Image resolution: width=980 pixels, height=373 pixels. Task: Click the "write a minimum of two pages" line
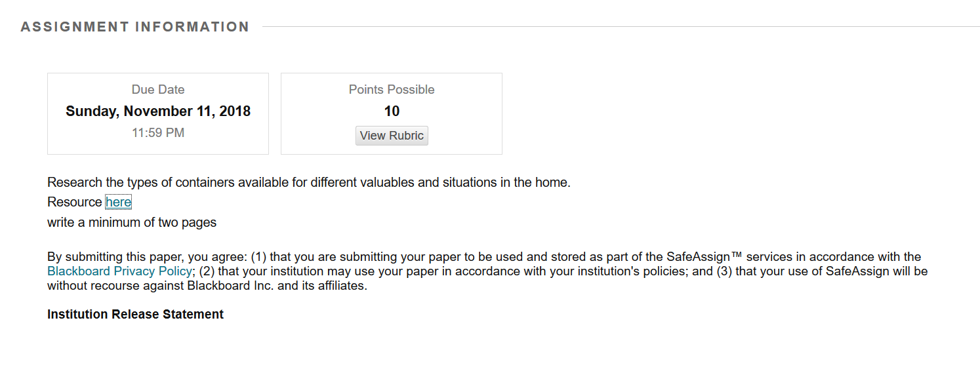(132, 222)
